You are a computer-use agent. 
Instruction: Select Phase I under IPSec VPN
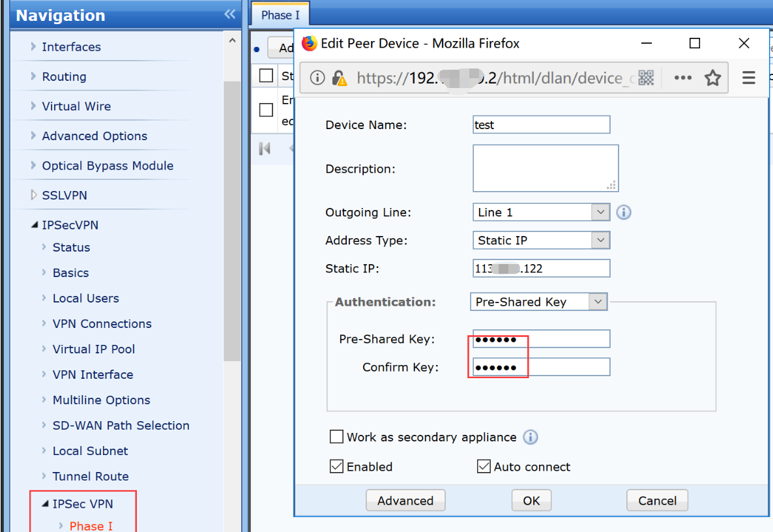tap(91, 525)
